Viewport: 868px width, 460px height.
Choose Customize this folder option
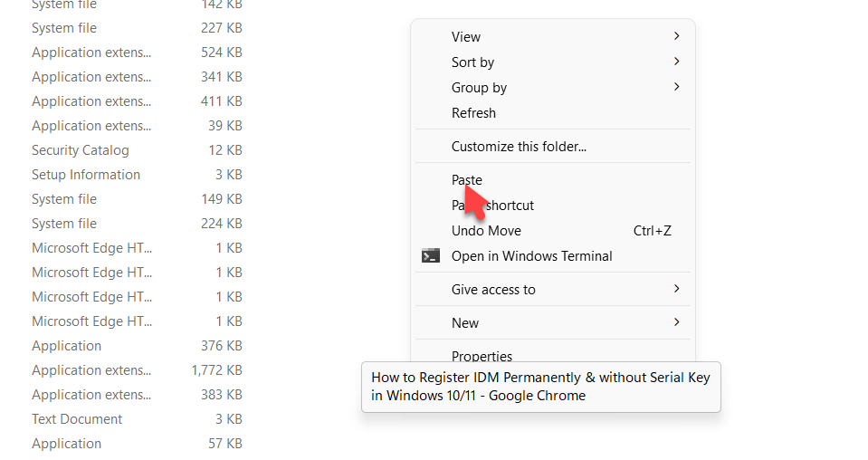(x=519, y=147)
